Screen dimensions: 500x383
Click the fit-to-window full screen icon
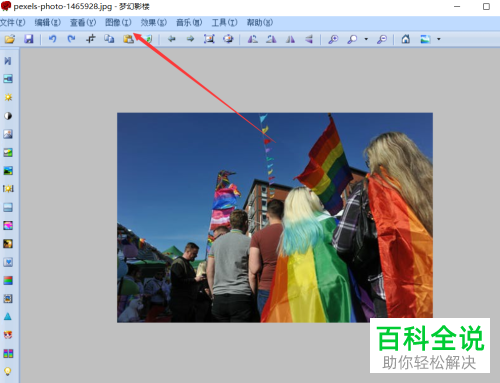coord(209,39)
